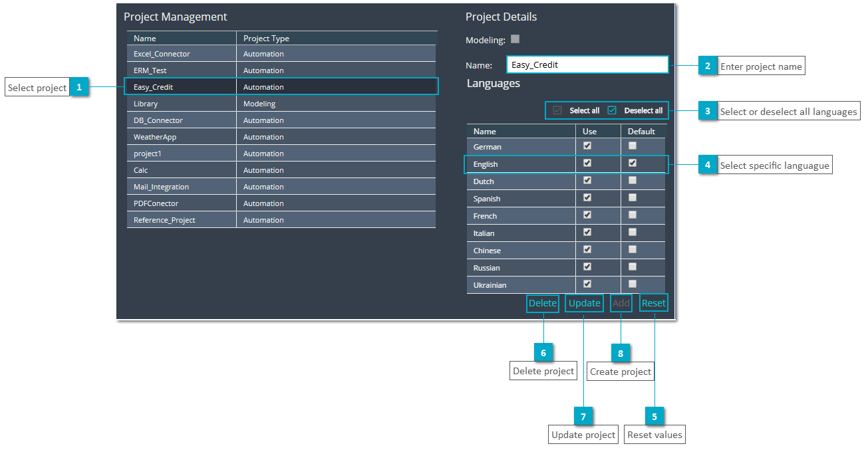Viewport: 868px width, 452px height.
Task: Click the Ukrainian language name
Action: (490, 285)
